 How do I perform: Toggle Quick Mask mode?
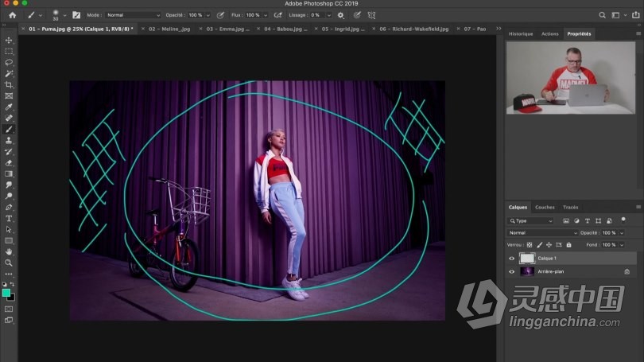click(x=9, y=309)
